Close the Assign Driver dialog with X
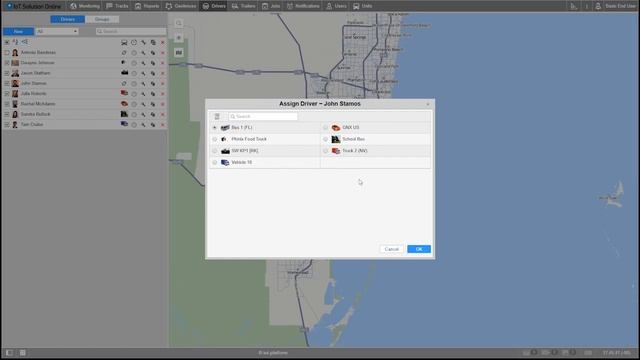 428,104
